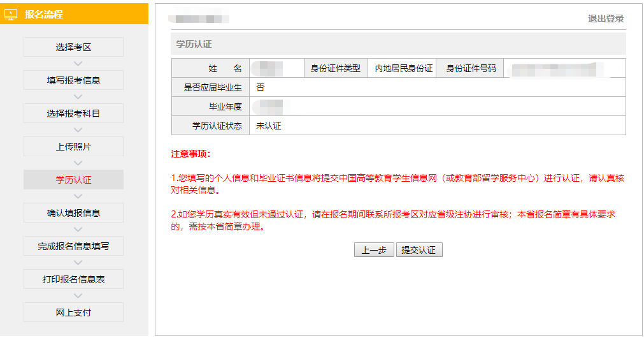Open the 确认填报信息 step

73,213
